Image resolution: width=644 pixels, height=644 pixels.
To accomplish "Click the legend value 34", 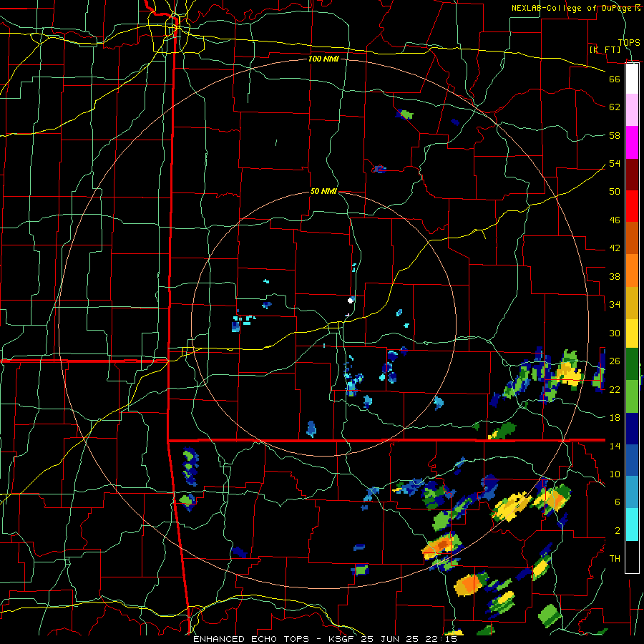I will [615, 304].
